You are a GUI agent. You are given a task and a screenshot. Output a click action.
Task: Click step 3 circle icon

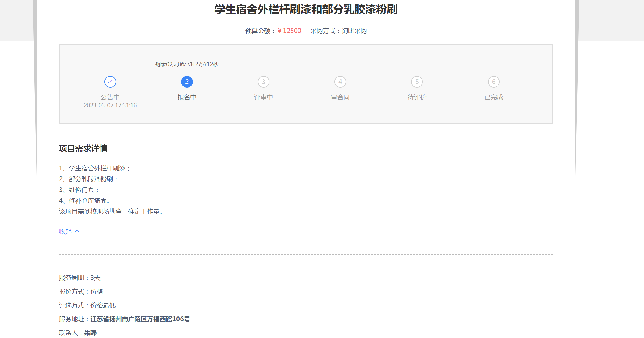(263, 82)
